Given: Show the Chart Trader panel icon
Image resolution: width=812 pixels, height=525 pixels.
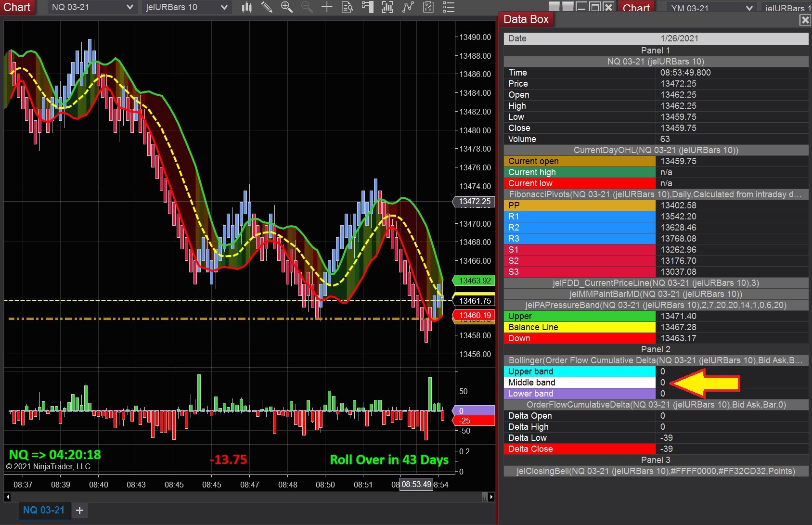Looking at the screenshot, I should point(367,7).
